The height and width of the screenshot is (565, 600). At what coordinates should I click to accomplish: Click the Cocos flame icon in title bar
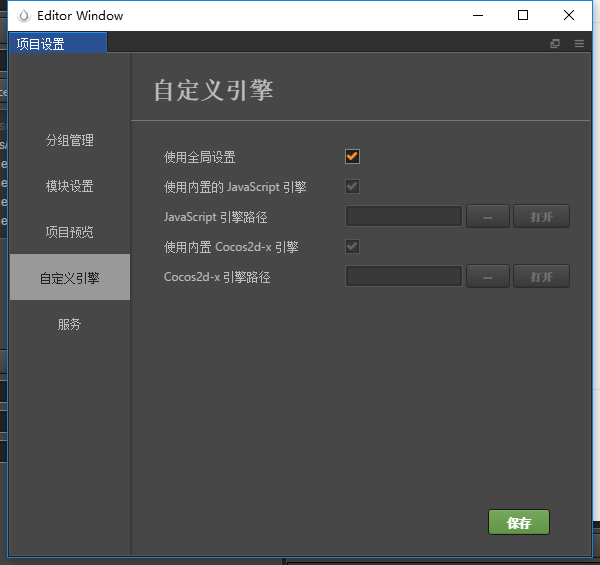click(24, 16)
